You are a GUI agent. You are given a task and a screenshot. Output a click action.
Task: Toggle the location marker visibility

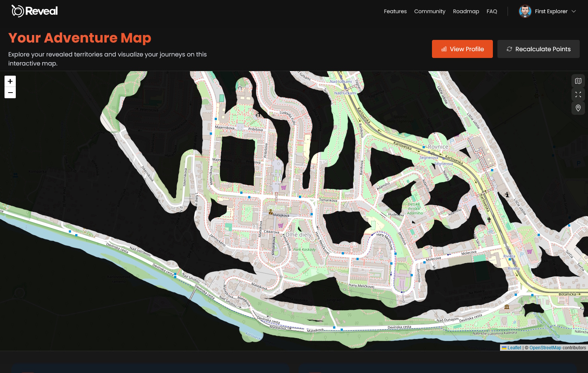pos(578,108)
